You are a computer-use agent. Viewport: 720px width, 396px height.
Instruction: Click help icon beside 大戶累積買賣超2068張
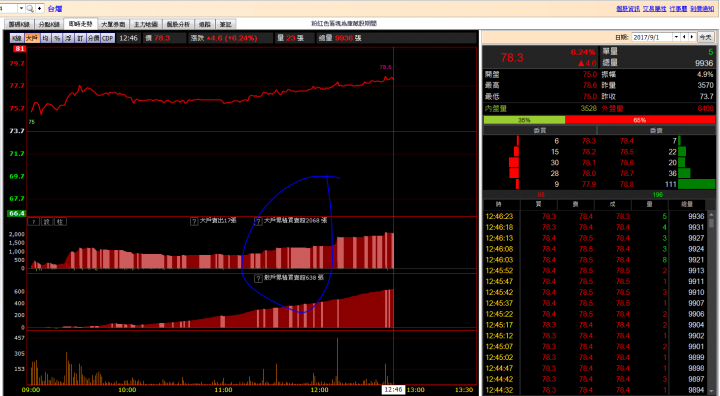tap(259, 222)
